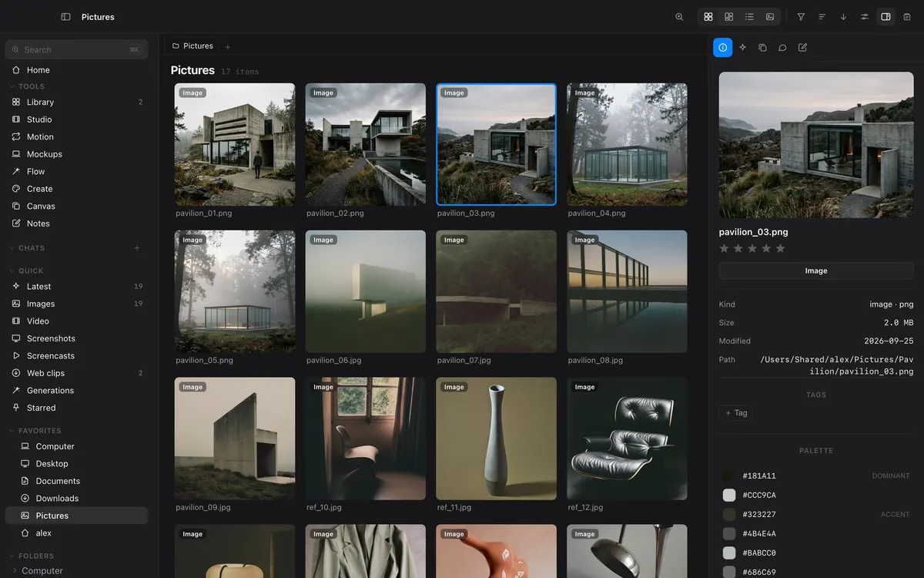Toggle the left sidebar with the title-bar icon
The image size is (924, 578).
click(x=65, y=17)
